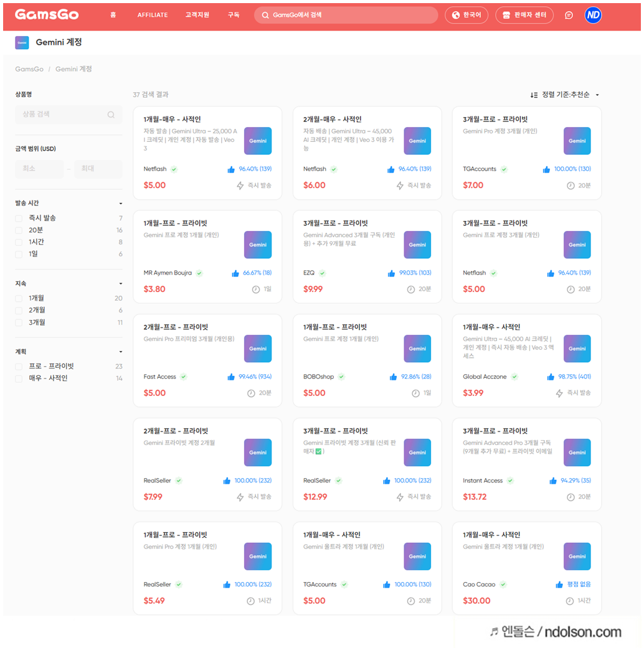Viewport: 644px width, 648px height.
Task: Focus the 최대 maximum price field
Action: pos(98,169)
